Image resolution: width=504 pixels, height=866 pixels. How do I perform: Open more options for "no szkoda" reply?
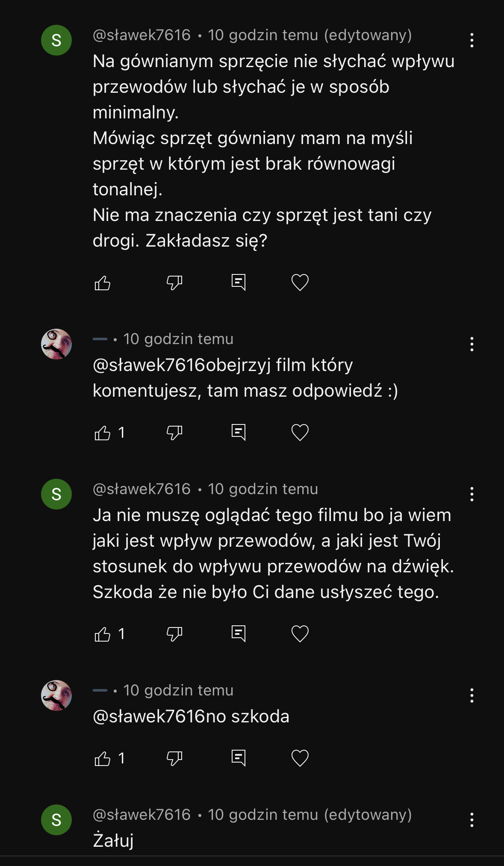pyautogui.click(x=472, y=695)
